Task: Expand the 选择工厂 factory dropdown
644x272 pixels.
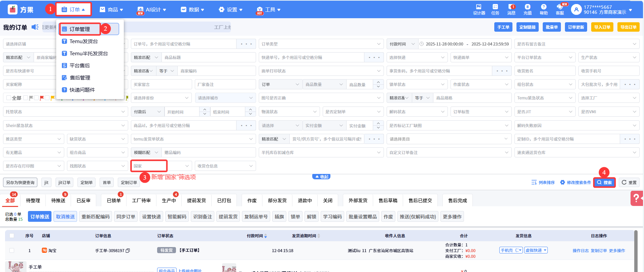Action: pos(608,98)
